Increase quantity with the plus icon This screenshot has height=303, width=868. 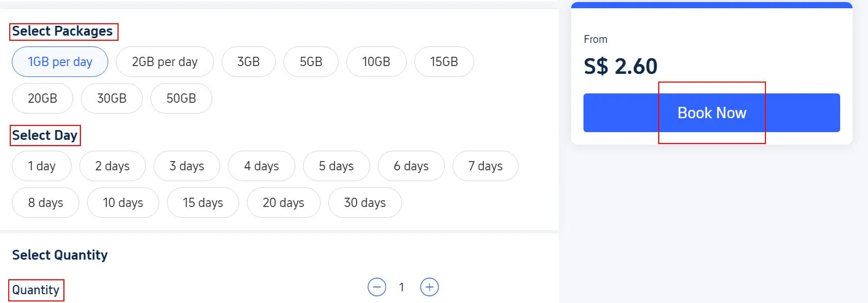tap(430, 286)
